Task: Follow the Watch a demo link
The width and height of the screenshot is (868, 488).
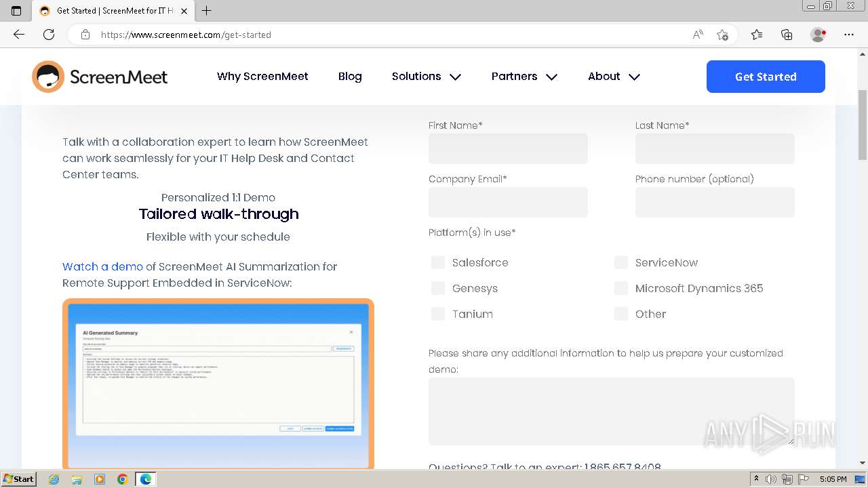Action: click(x=102, y=266)
